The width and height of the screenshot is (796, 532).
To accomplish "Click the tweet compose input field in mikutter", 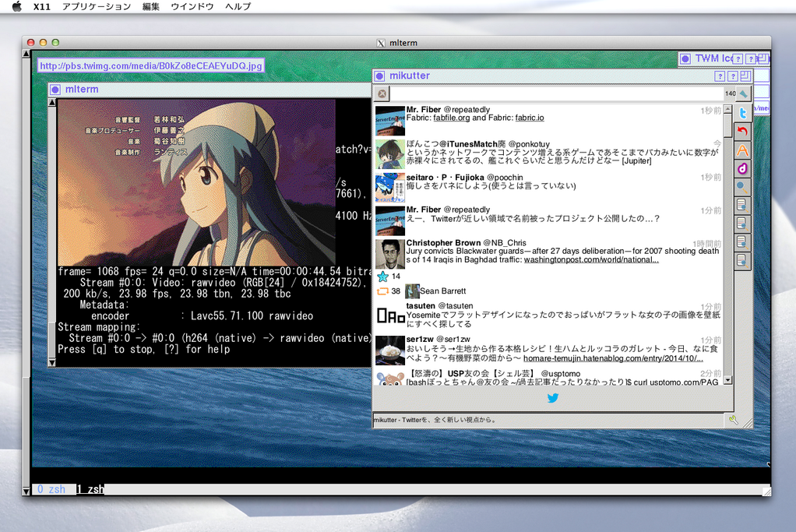I will [557, 93].
